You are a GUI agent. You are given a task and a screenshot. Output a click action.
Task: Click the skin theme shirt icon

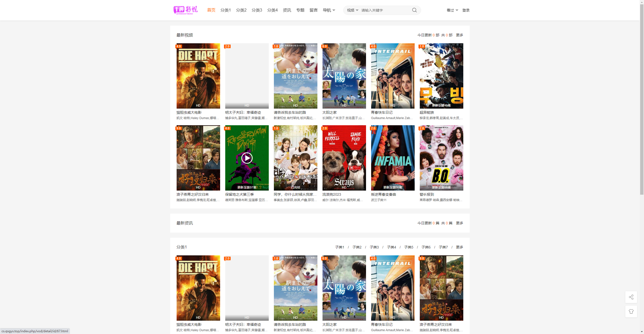(x=631, y=311)
